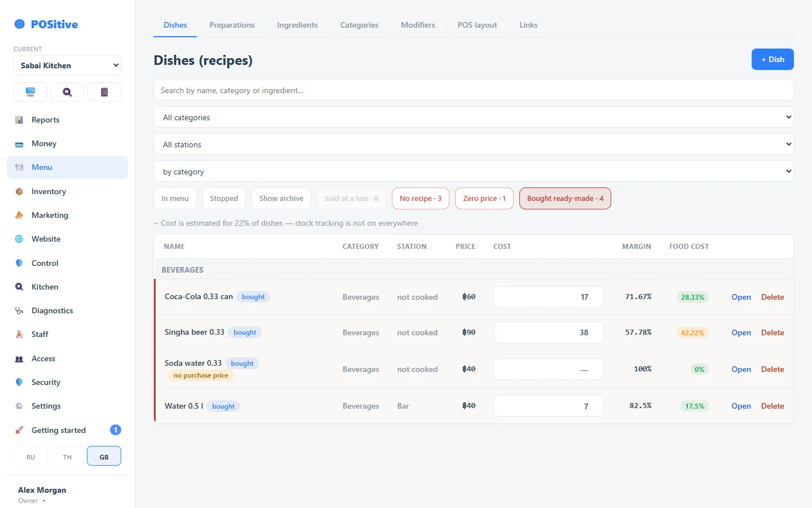The image size is (812, 508).
Task: Toggle the Zero price filter chip
Action: tap(484, 198)
